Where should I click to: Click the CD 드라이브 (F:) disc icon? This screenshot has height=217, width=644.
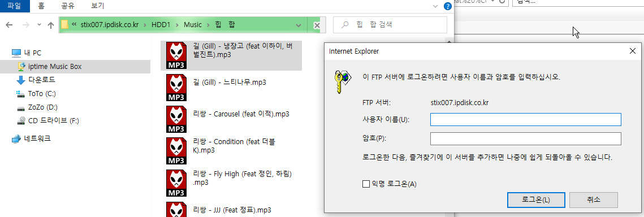click(21, 121)
